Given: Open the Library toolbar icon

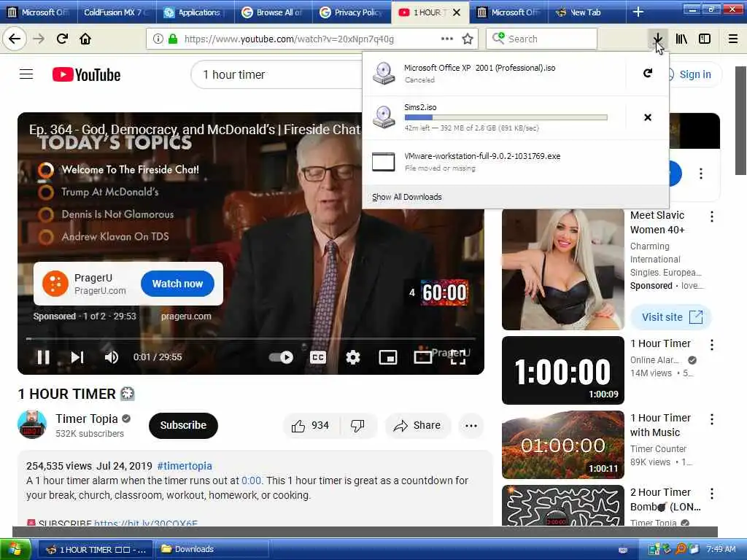Looking at the screenshot, I should tap(681, 39).
